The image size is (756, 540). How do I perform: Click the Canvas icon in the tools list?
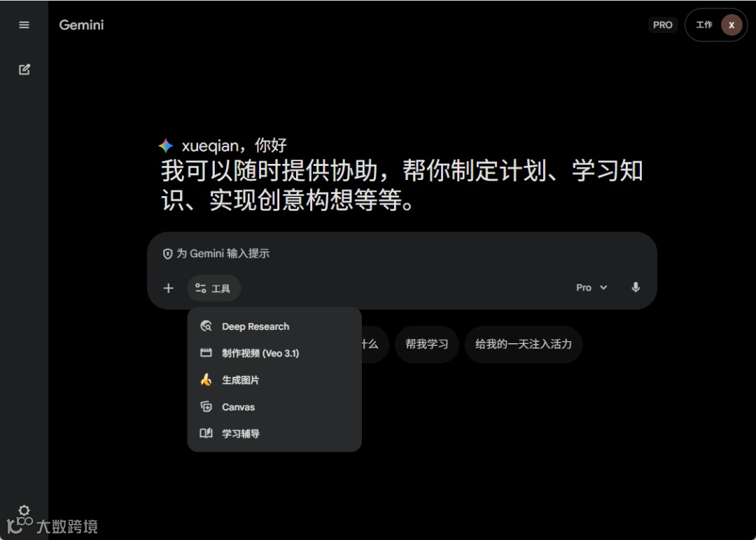tap(206, 407)
